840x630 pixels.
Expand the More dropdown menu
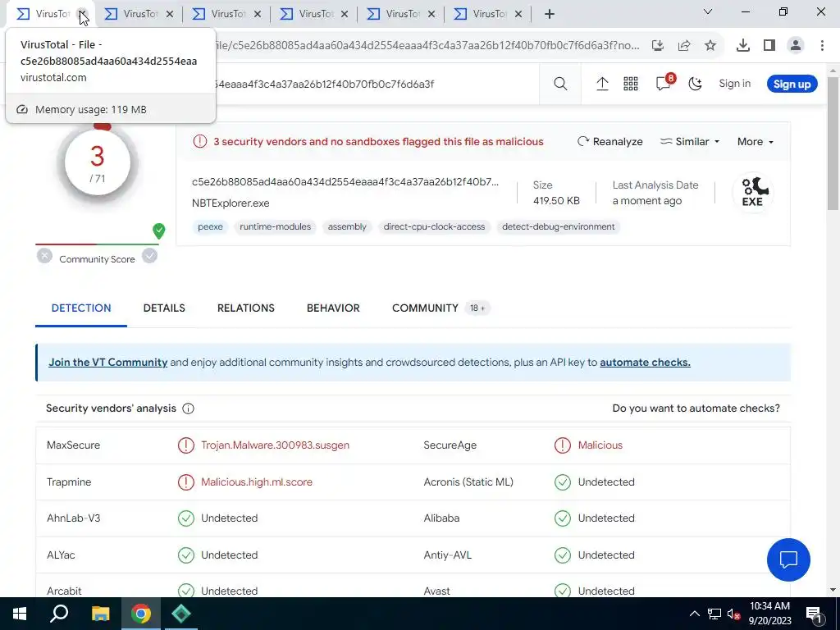point(756,141)
